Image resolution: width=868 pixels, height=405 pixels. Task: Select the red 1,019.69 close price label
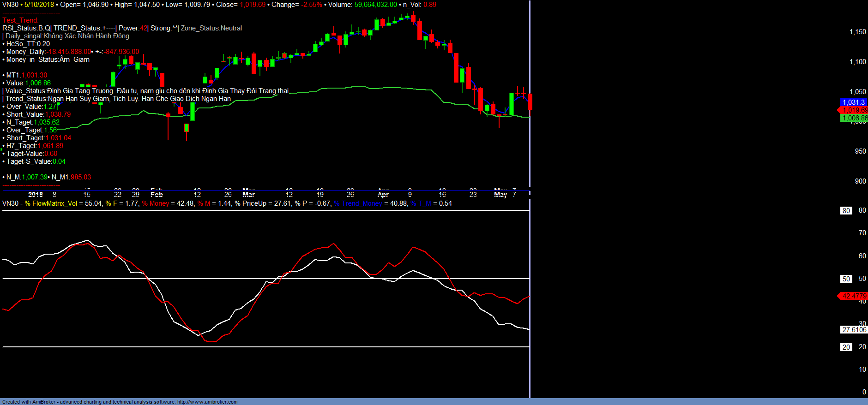coord(854,110)
